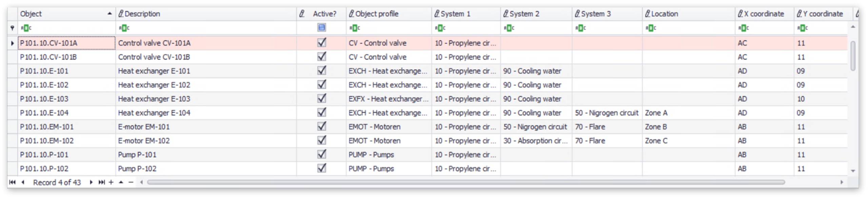
Task: Jump to the last record in navigator
Action: click(x=101, y=182)
